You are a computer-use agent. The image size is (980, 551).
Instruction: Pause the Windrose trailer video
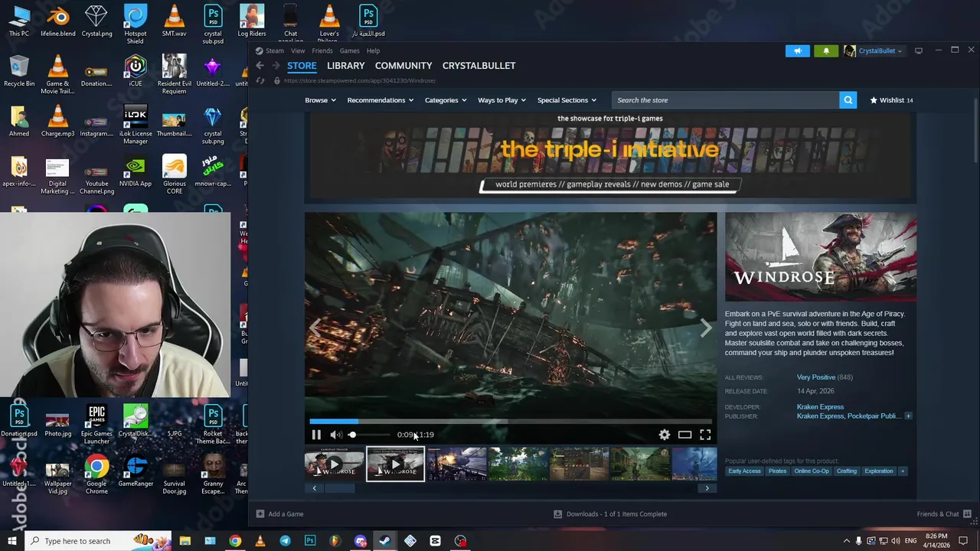(x=316, y=435)
